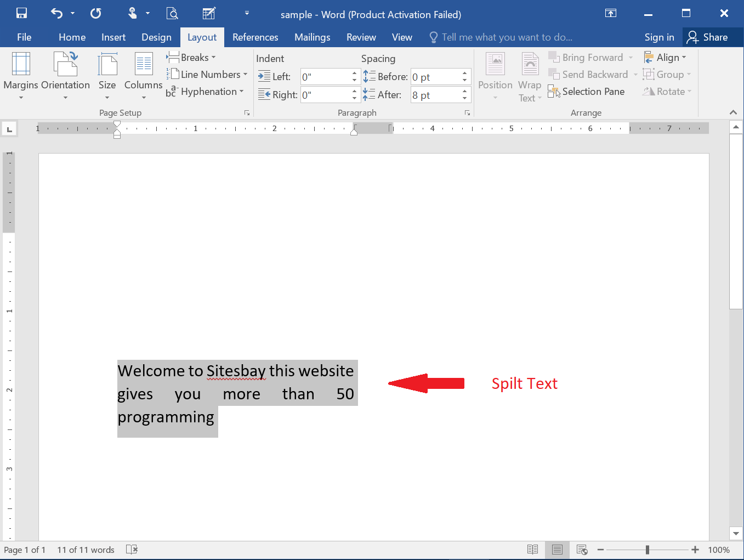This screenshot has height=560, width=744.
Task: Click the first line indent ruler marker
Action: [x=117, y=125]
